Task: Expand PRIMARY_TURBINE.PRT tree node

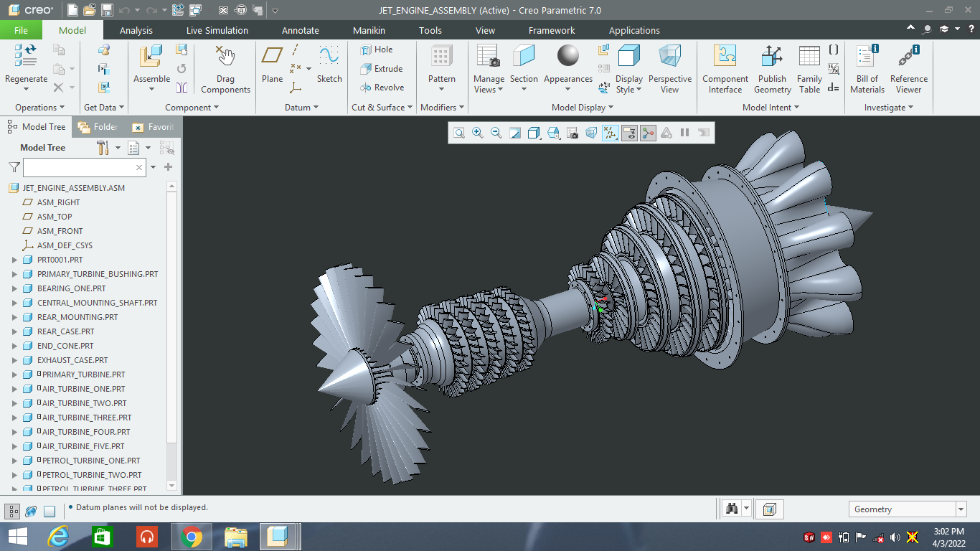Action: point(14,375)
